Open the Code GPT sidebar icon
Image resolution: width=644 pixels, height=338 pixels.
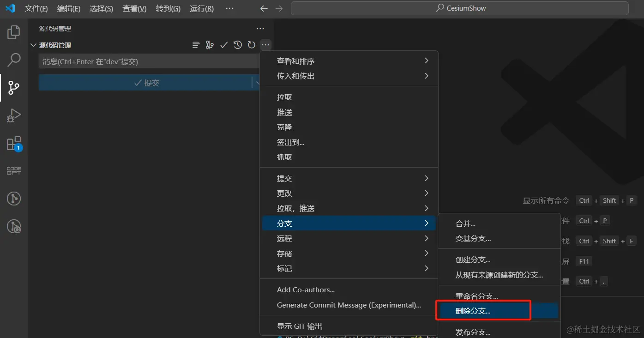pyautogui.click(x=14, y=171)
